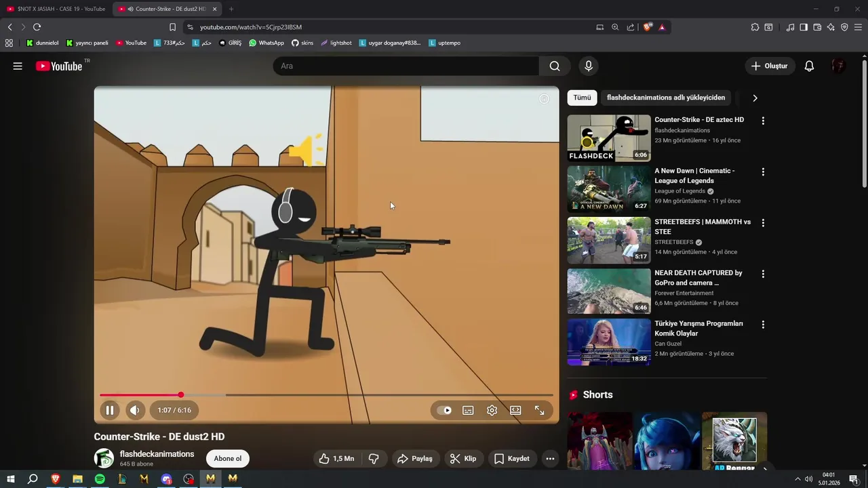Select 'flashdeckanimations adlı yükleyiciden' chip

(666, 98)
